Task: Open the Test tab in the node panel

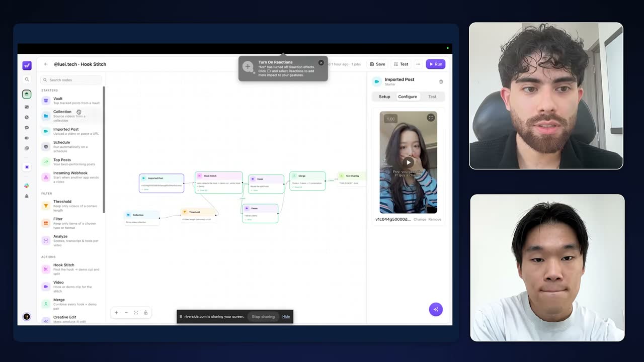Action: tap(432, 97)
